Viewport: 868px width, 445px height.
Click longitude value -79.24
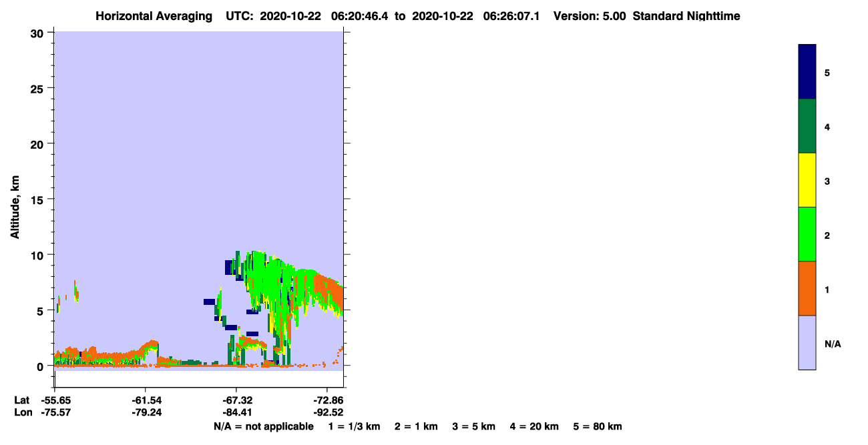(x=146, y=412)
